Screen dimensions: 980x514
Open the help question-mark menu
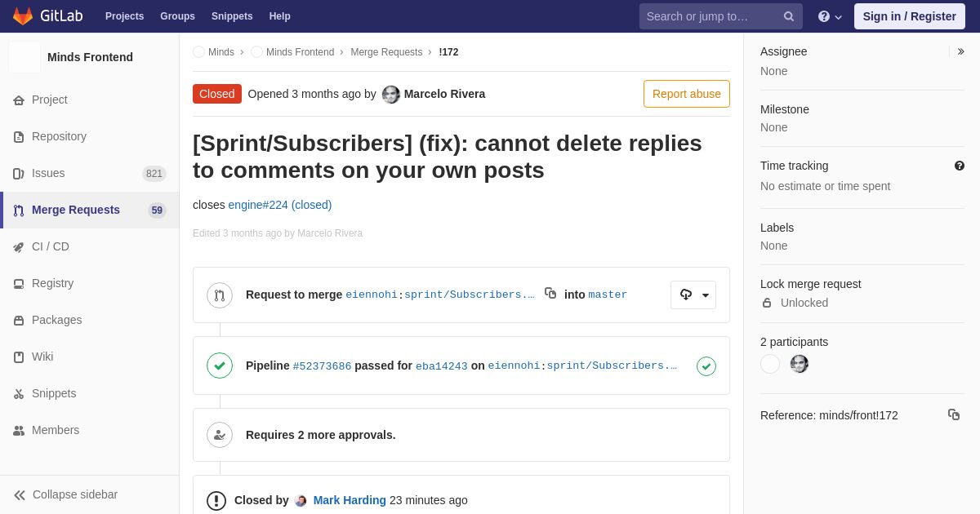point(831,16)
